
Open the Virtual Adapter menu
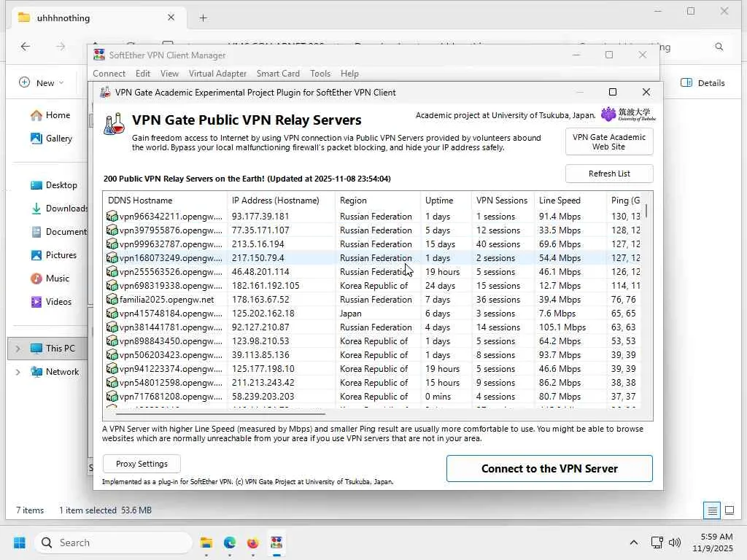point(217,74)
